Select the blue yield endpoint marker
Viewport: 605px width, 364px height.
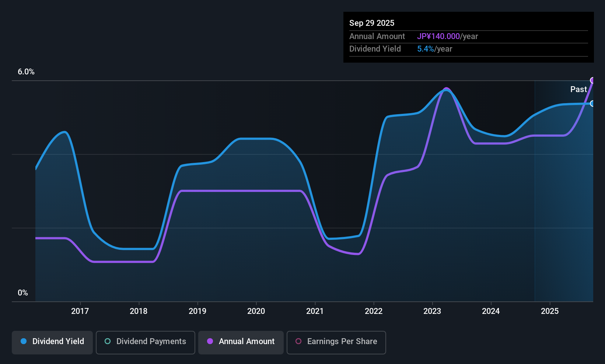(592, 104)
